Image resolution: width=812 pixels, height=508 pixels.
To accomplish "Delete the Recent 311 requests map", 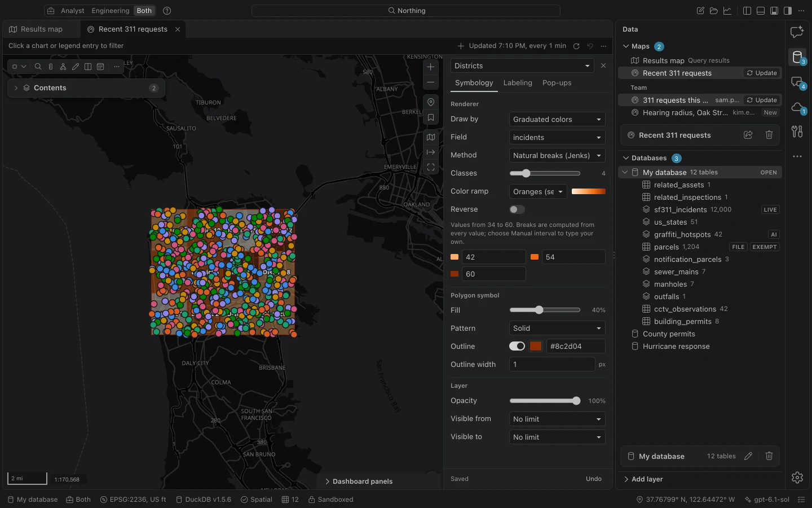I will 769,135.
